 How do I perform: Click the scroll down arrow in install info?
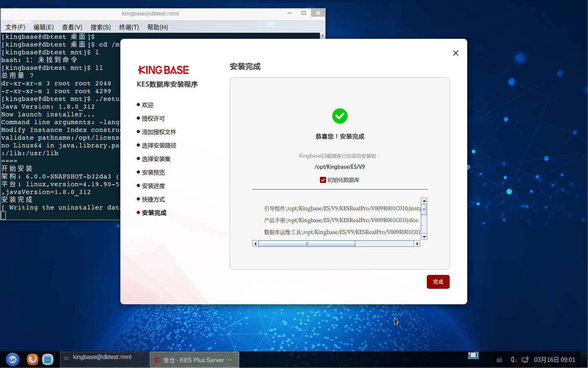(x=424, y=236)
